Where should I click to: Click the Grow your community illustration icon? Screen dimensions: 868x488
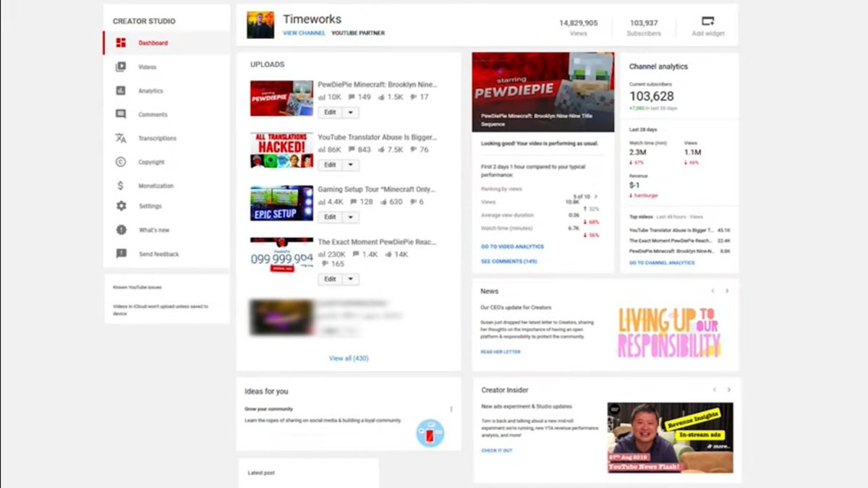coord(430,432)
